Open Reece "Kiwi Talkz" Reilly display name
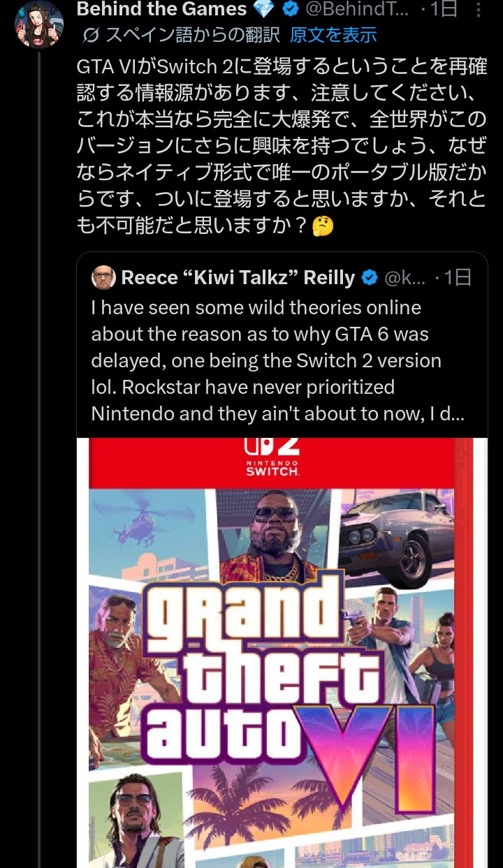 coord(238,278)
